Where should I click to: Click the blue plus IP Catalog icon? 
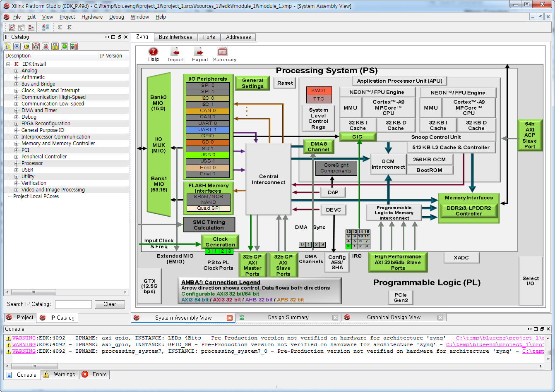coord(17,46)
